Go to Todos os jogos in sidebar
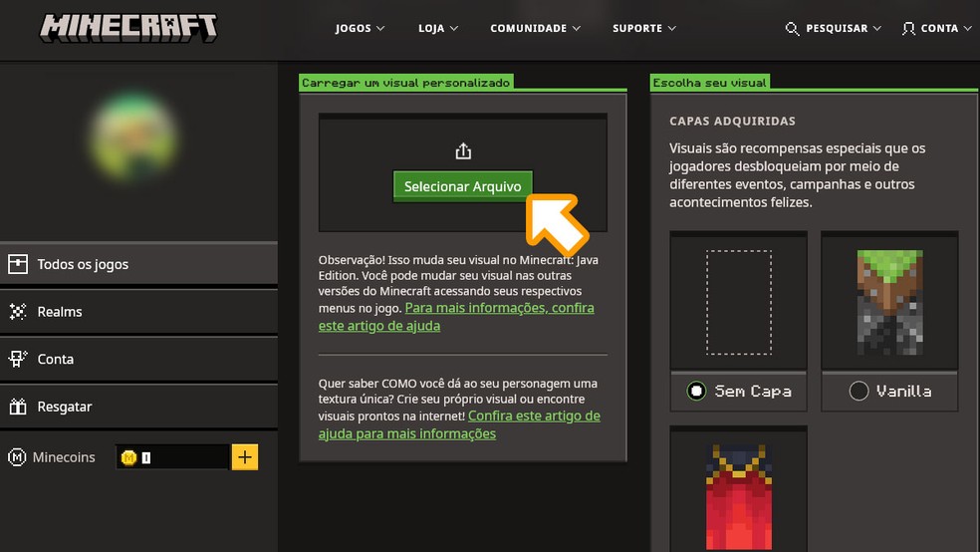This screenshot has height=552, width=980. [138, 264]
